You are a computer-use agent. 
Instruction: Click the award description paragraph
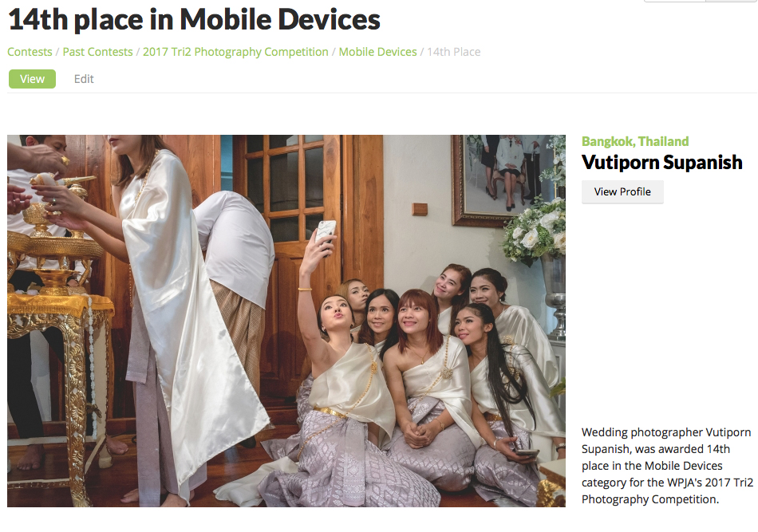[x=667, y=465]
